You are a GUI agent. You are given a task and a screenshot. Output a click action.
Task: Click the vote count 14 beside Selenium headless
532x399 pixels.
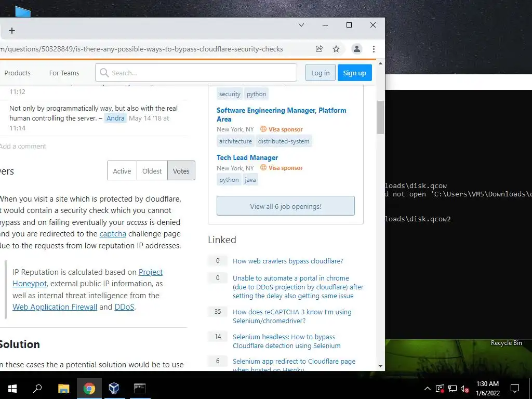tap(218, 337)
